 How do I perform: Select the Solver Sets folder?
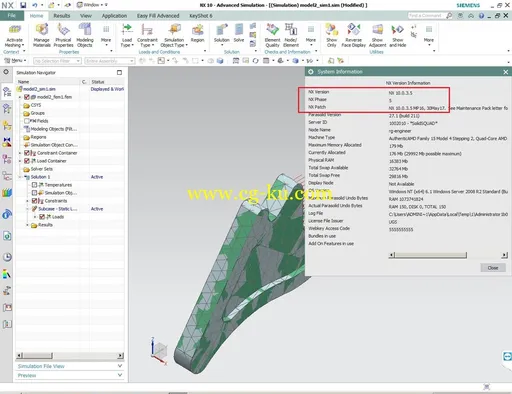[x=42, y=169]
